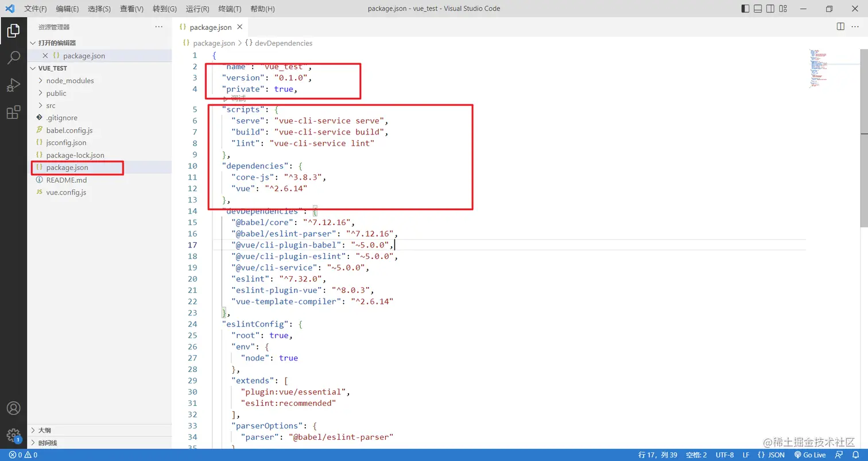Open the 帮助(H) menu
Image resolution: width=868 pixels, height=461 pixels.
click(263, 9)
